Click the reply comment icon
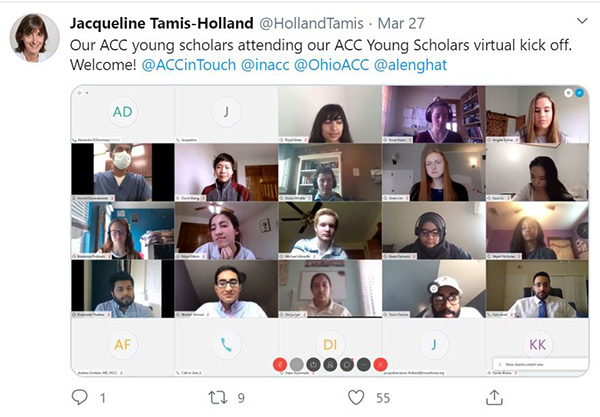 (x=80, y=397)
